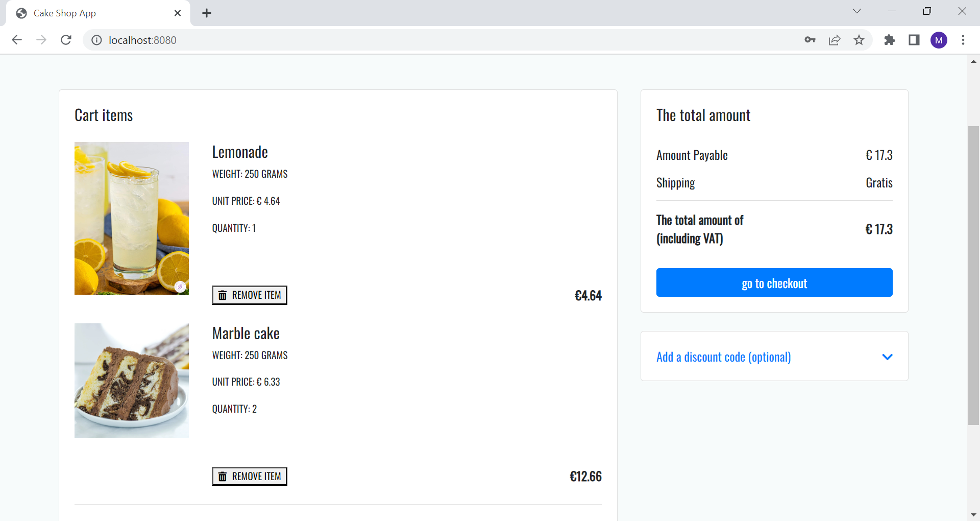Remove the Marble cake item
The height and width of the screenshot is (521, 980).
click(x=250, y=476)
